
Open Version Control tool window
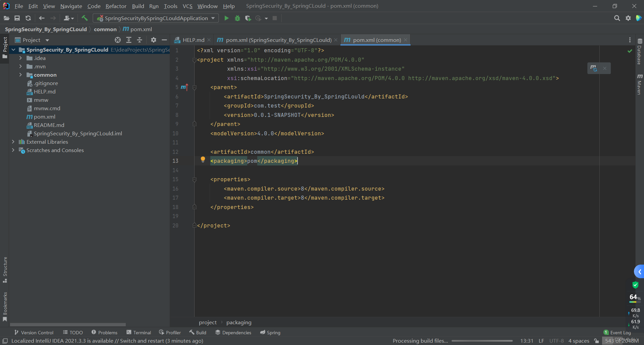click(x=34, y=332)
